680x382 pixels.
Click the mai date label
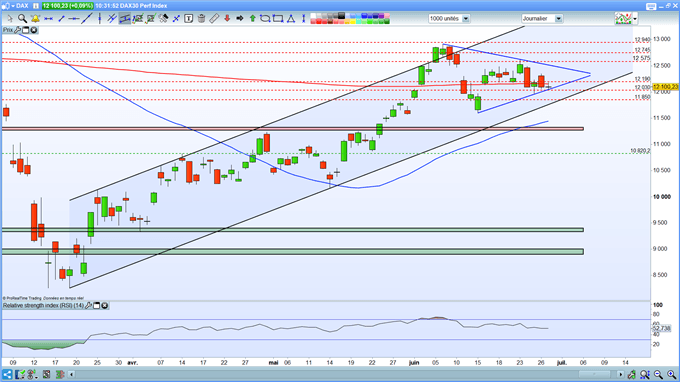tap(273, 362)
